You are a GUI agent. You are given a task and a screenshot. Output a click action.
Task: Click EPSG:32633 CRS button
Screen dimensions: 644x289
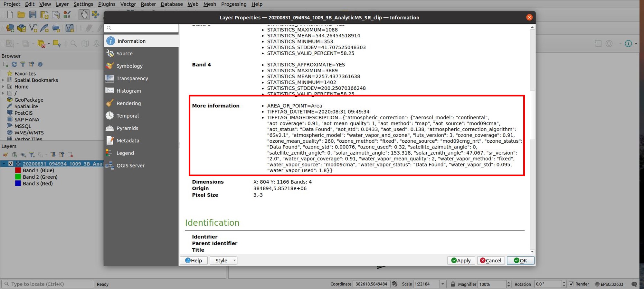(x=609, y=284)
